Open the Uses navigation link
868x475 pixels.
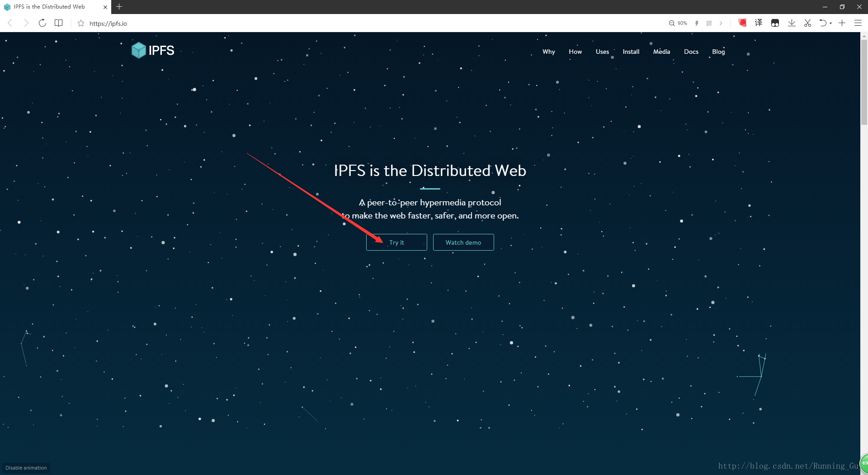click(602, 52)
